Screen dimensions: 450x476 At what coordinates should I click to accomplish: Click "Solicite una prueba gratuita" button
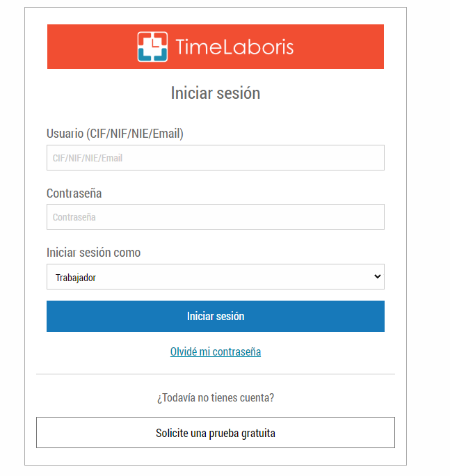click(x=216, y=433)
